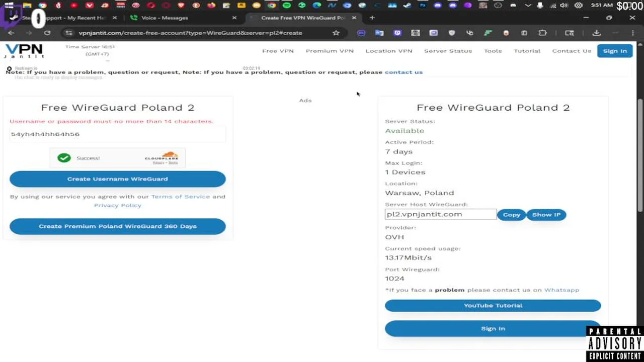Click the shield extension icon in the toolbar

point(452,33)
